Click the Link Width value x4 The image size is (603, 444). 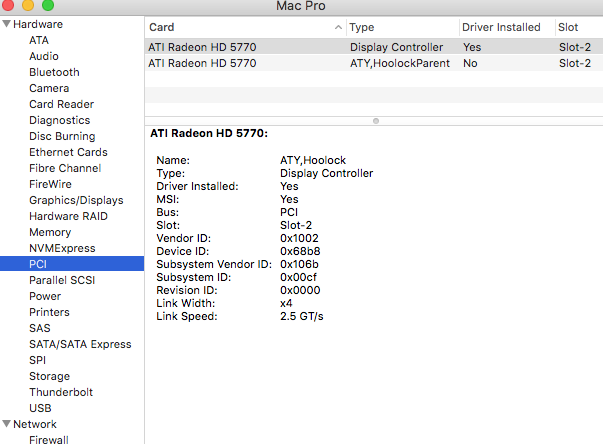[286, 303]
